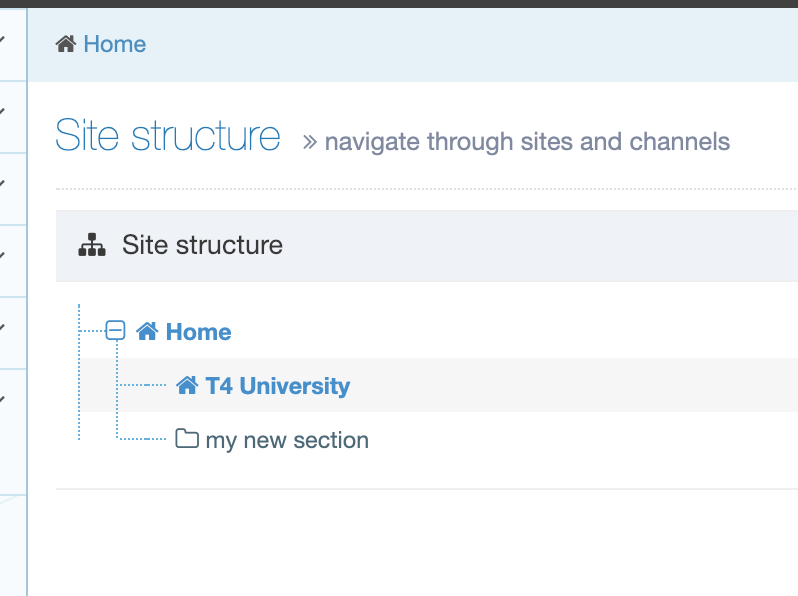This screenshot has height=596, width=798.
Task: Click the 'Site structure' panel header text
Action: click(202, 245)
